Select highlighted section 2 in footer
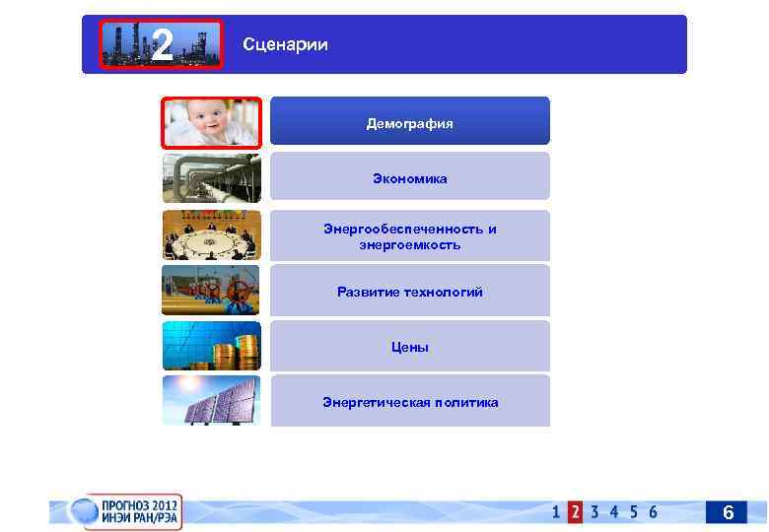 click(575, 512)
